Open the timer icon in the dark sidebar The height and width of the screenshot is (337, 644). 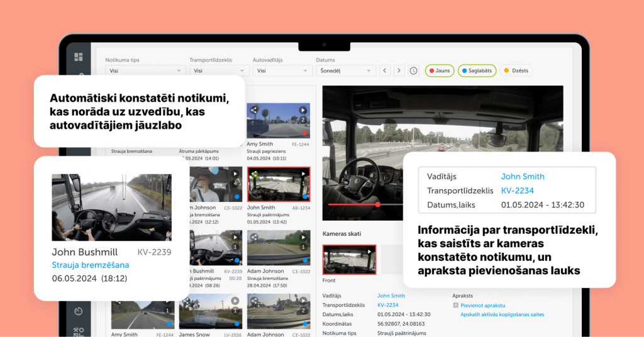pyautogui.click(x=79, y=311)
